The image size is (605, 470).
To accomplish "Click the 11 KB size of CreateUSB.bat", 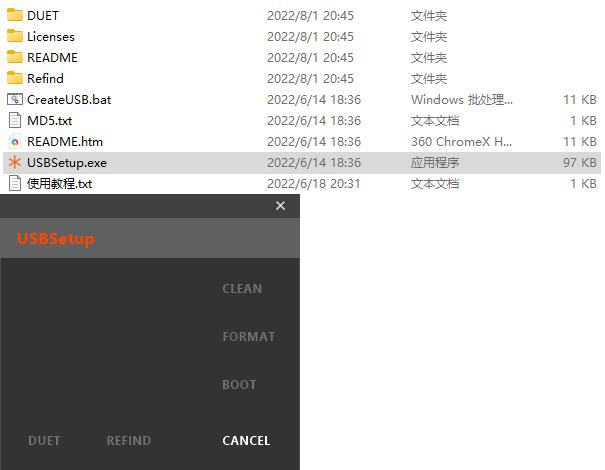I will click(x=580, y=100).
